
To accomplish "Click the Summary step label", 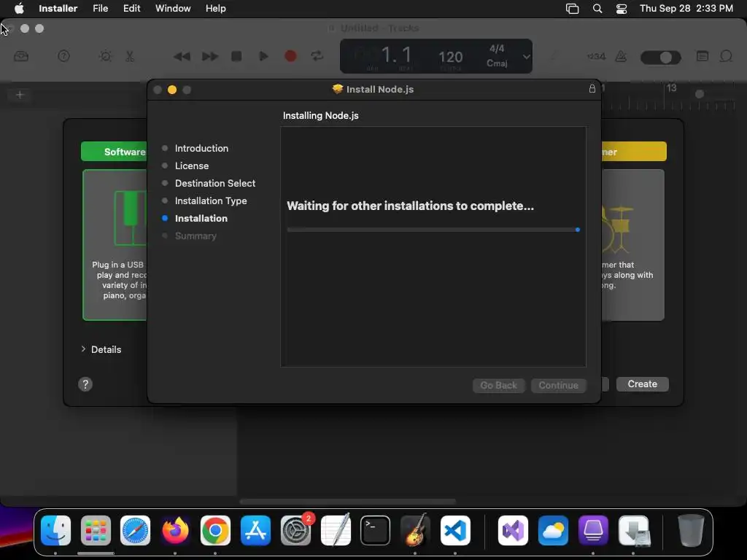I will coord(196,236).
